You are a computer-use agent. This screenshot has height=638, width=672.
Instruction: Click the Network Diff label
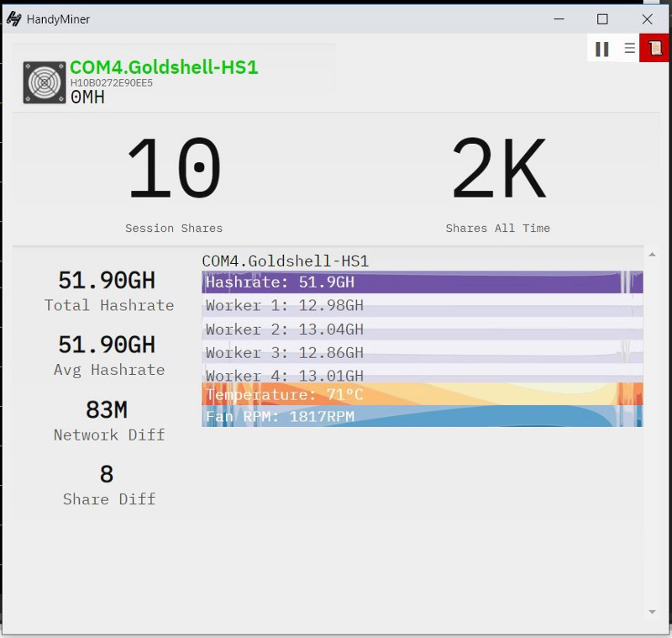109,435
